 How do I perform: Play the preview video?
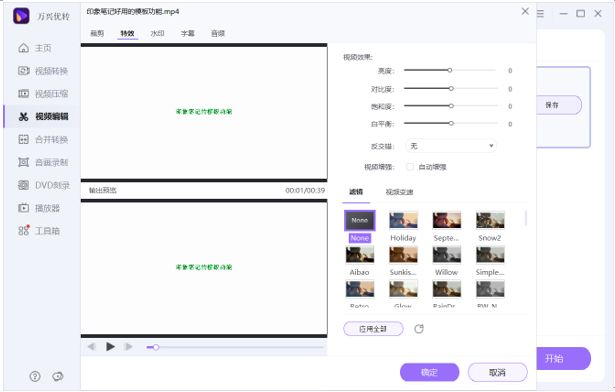click(110, 346)
